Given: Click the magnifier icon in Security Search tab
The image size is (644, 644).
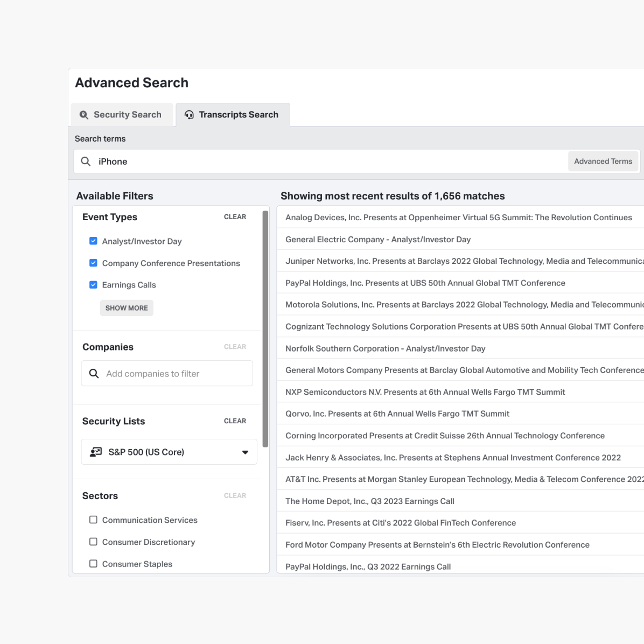Looking at the screenshot, I should [x=84, y=115].
